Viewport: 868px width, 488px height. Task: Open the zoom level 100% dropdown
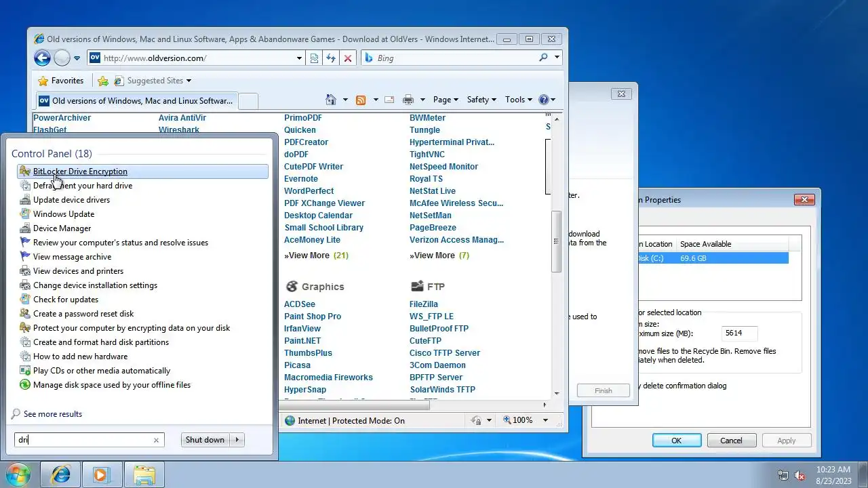coord(545,420)
